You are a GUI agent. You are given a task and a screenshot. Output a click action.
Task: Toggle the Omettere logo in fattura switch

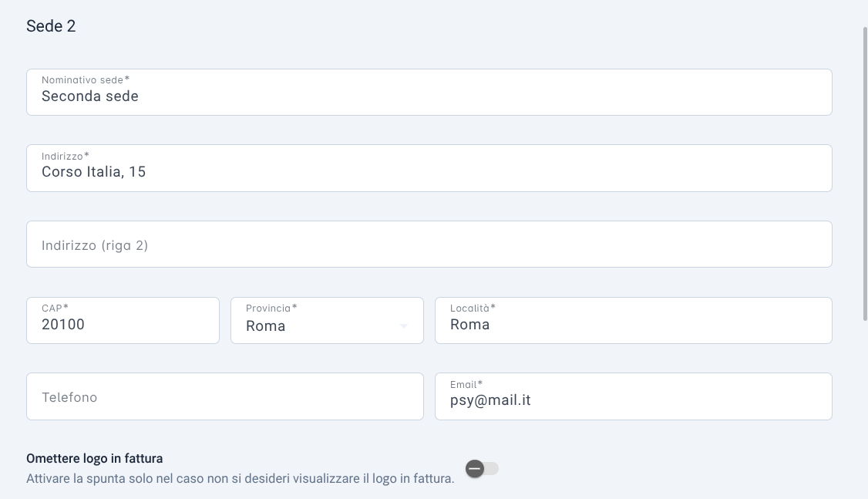(x=482, y=469)
